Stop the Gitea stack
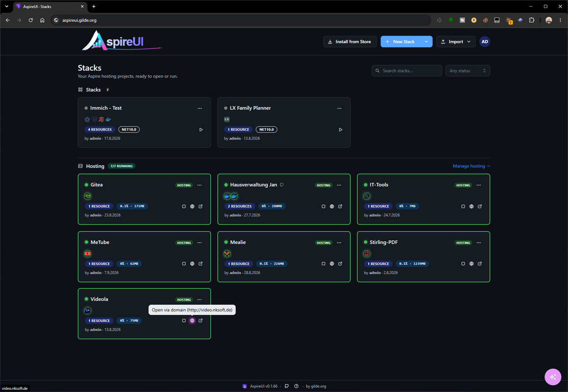 coord(184,206)
